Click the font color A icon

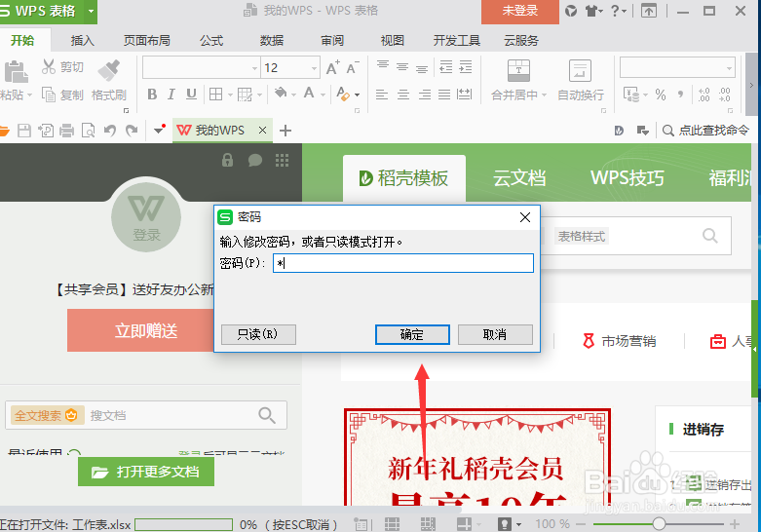[309, 93]
